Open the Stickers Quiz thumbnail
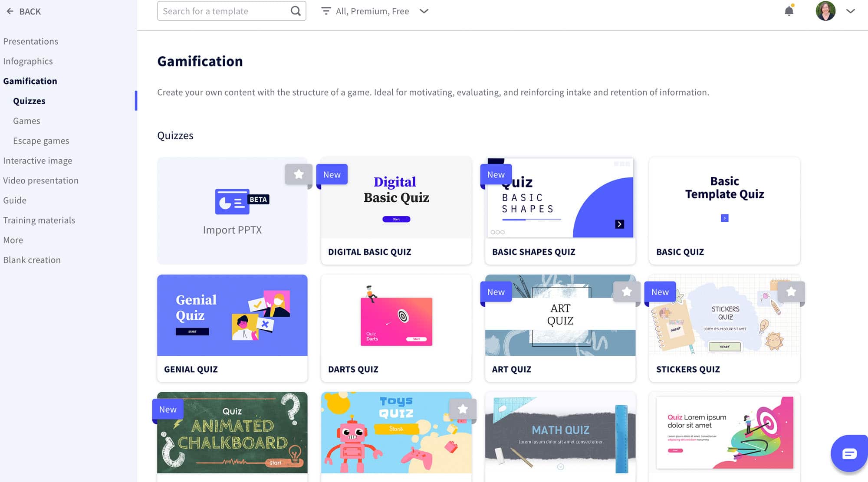The width and height of the screenshot is (868, 482). [x=724, y=315]
